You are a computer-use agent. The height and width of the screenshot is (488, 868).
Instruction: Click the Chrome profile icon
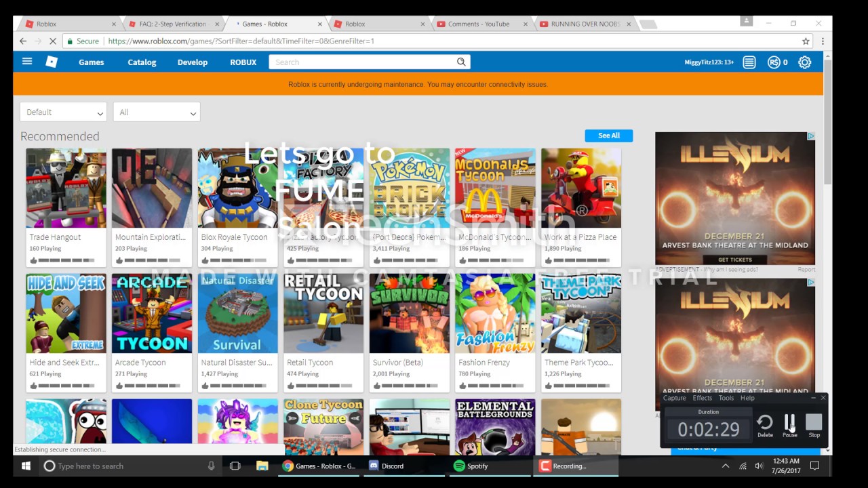(747, 22)
